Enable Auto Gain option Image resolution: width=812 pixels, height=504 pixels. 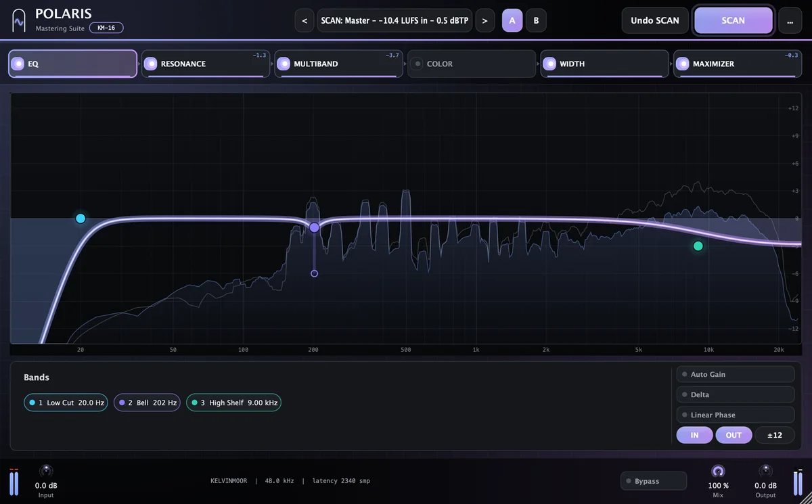point(736,374)
